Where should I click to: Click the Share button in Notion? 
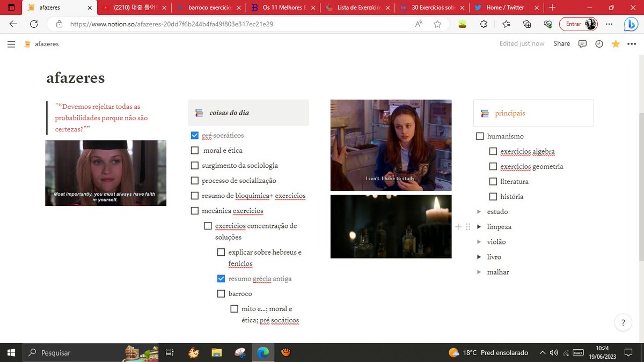click(562, 44)
